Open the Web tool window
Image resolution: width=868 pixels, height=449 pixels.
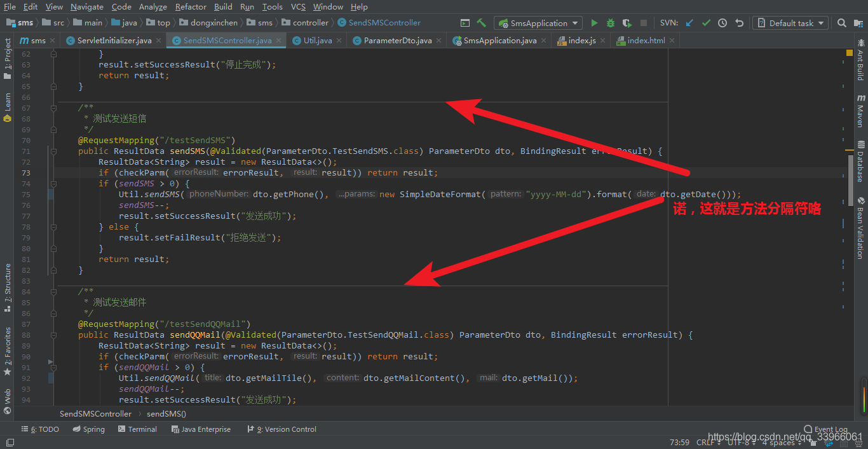pos(7,402)
